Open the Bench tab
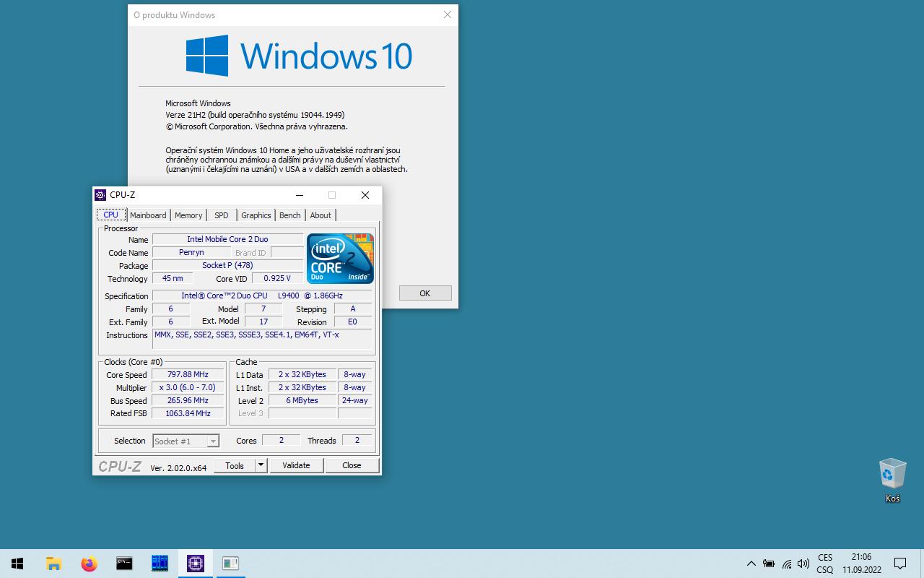Screen dimensions: 924x578 290,215
